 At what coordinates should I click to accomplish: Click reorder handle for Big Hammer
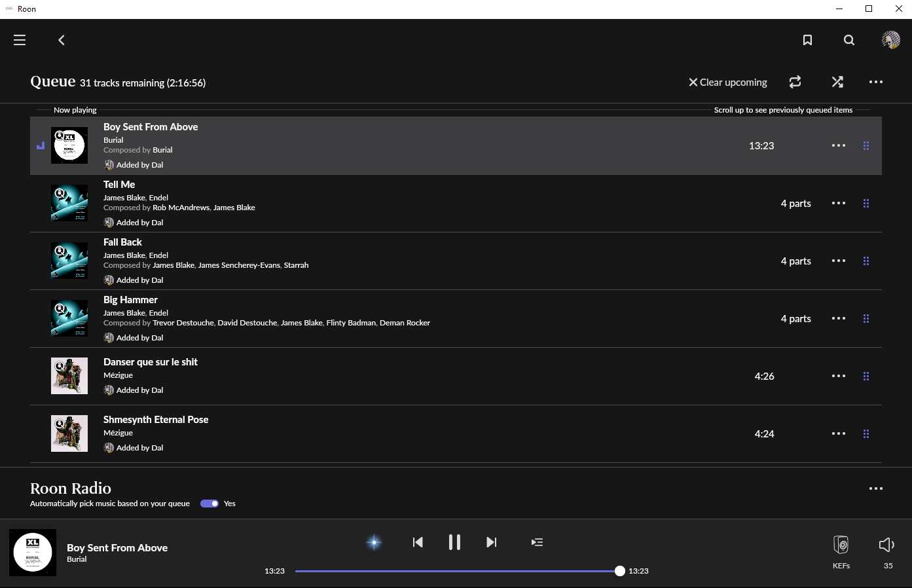(866, 318)
